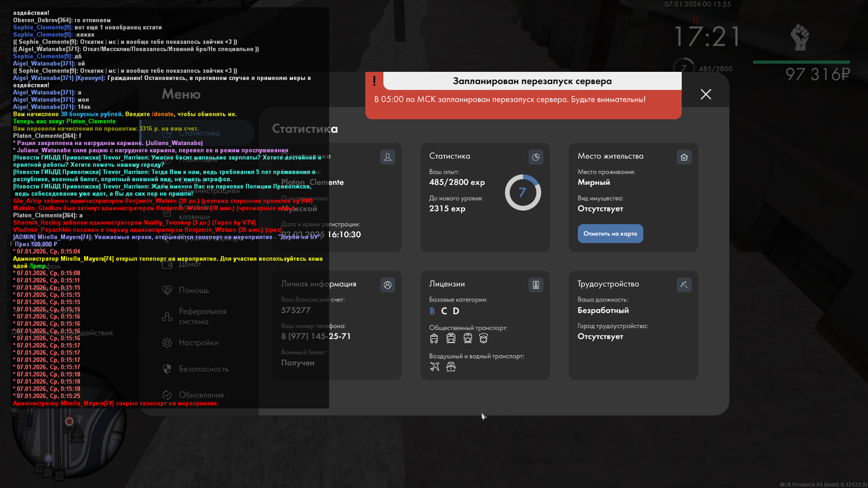Screen dimensions: 868x488
Task: Click the hammer icon on Трудоустройство card
Action: coord(684,285)
